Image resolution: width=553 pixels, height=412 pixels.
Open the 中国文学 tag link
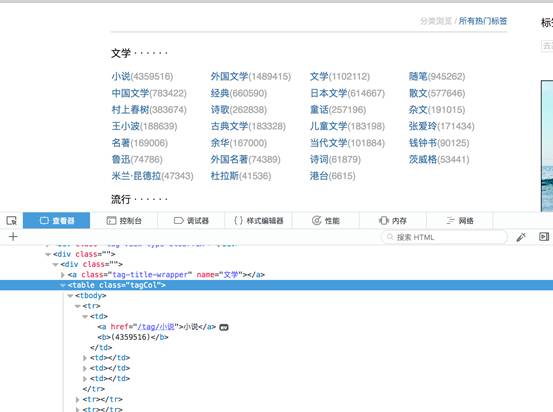(x=130, y=93)
